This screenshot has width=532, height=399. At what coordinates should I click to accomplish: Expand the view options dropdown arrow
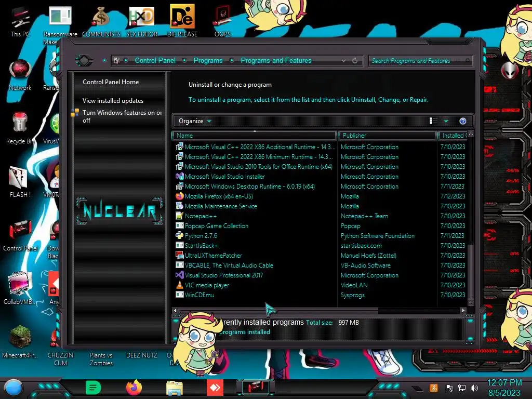pos(446,121)
